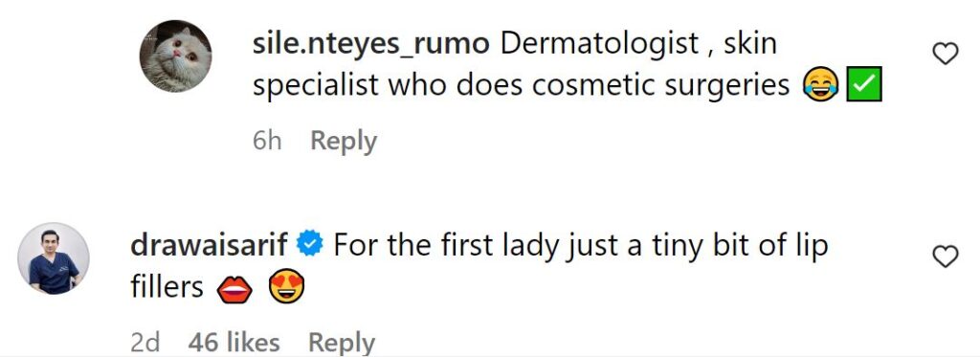Reply to sile.nteyes_rumo's comment
Image resolution: width=980 pixels, height=357 pixels.
pos(344,142)
